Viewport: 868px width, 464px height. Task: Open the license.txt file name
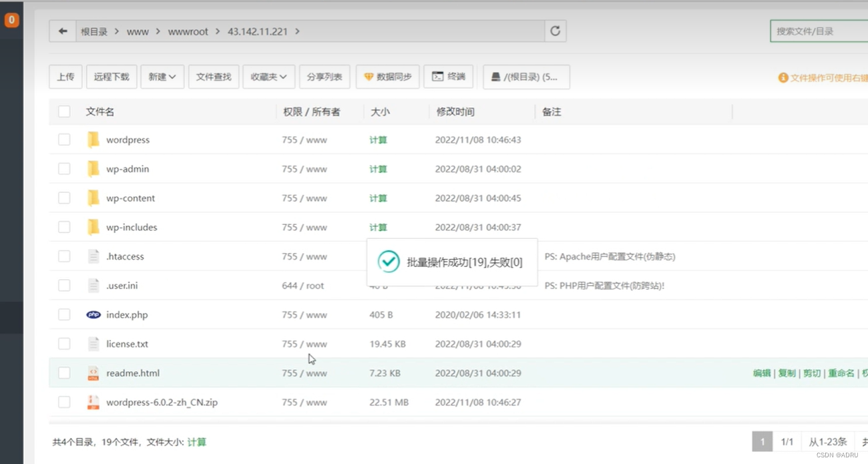pos(127,344)
